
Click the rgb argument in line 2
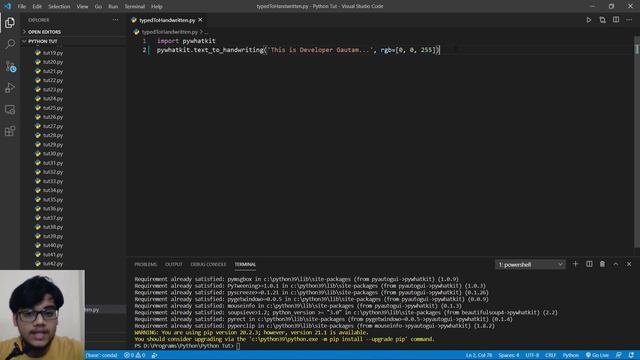(387, 50)
